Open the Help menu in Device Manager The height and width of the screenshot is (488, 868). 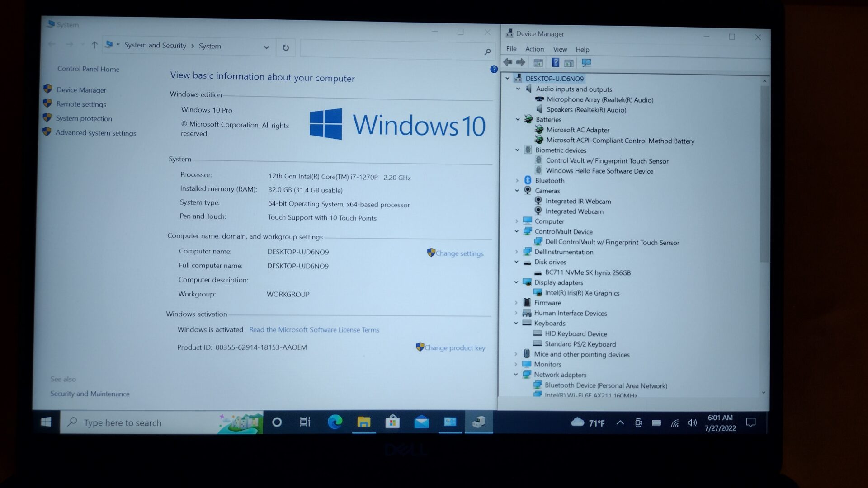pyautogui.click(x=582, y=49)
